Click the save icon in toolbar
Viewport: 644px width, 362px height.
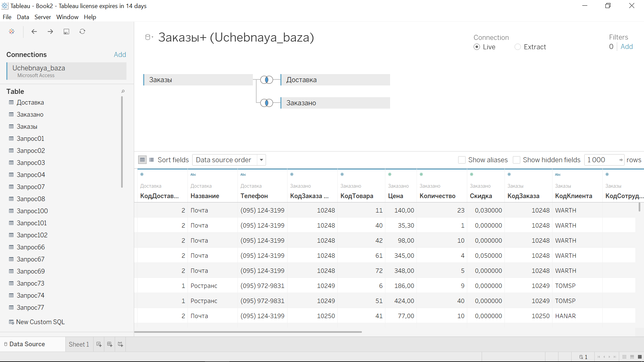click(x=66, y=32)
